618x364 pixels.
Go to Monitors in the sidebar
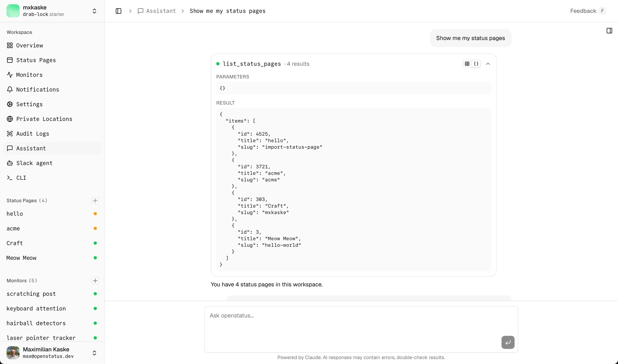tap(52, 75)
